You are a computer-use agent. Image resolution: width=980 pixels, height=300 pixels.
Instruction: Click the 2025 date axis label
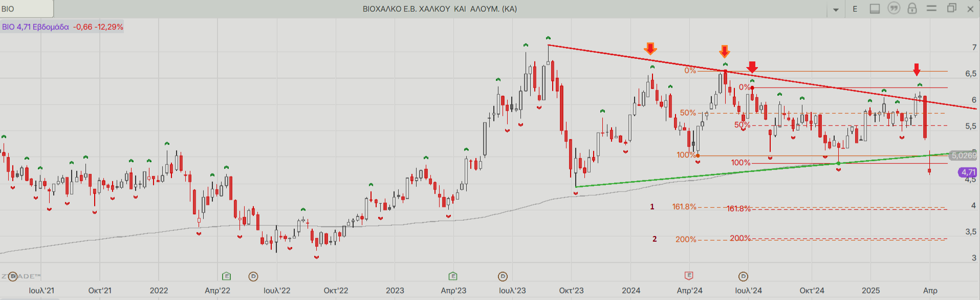(x=870, y=290)
